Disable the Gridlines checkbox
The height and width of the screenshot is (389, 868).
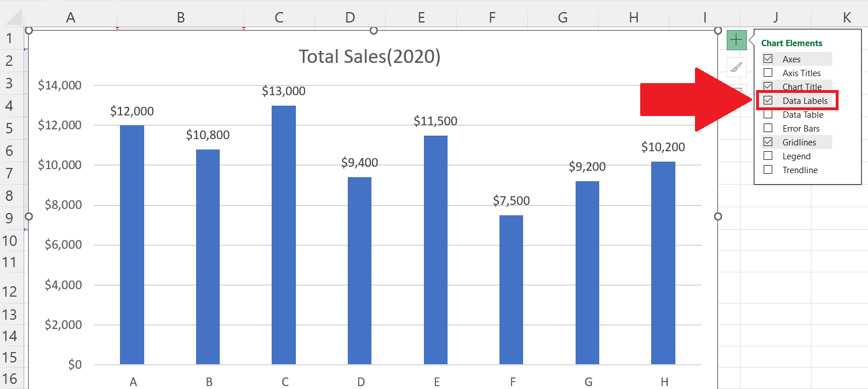[x=768, y=142]
